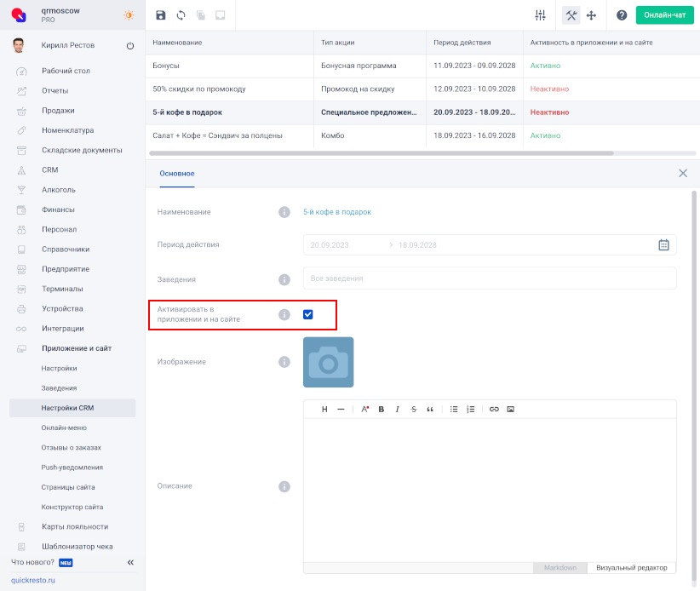Apply bold formatting in description editor
Viewport: 700px width, 591px height.
click(x=382, y=409)
